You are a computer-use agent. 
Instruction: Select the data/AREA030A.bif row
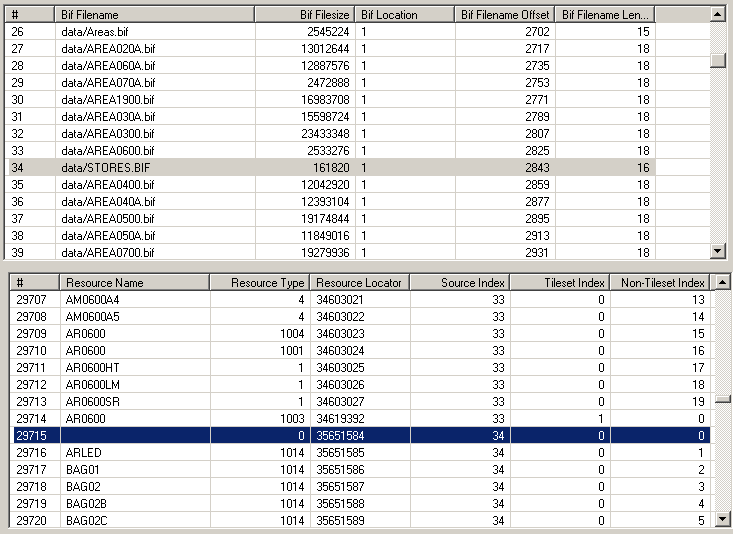pyautogui.click(x=330, y=116)
